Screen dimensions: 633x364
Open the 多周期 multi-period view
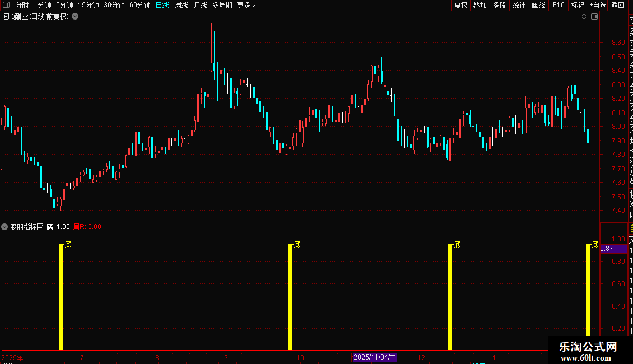coord(222,5)
